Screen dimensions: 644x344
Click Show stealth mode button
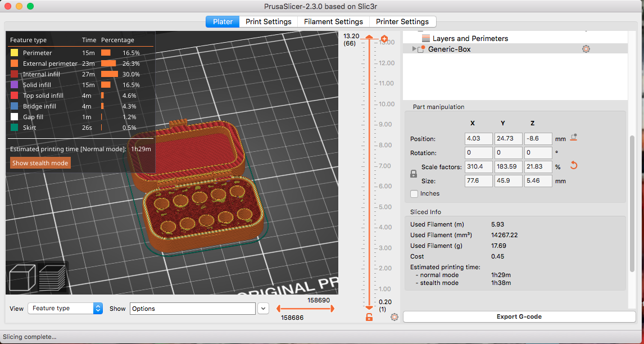tap(40, 163)
